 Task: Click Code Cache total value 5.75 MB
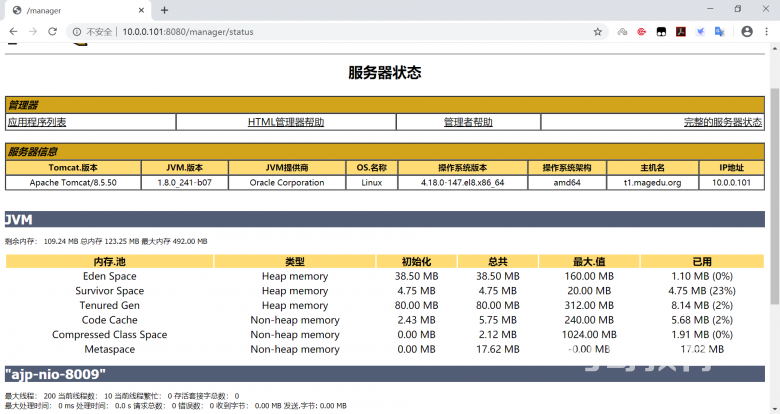497,320
